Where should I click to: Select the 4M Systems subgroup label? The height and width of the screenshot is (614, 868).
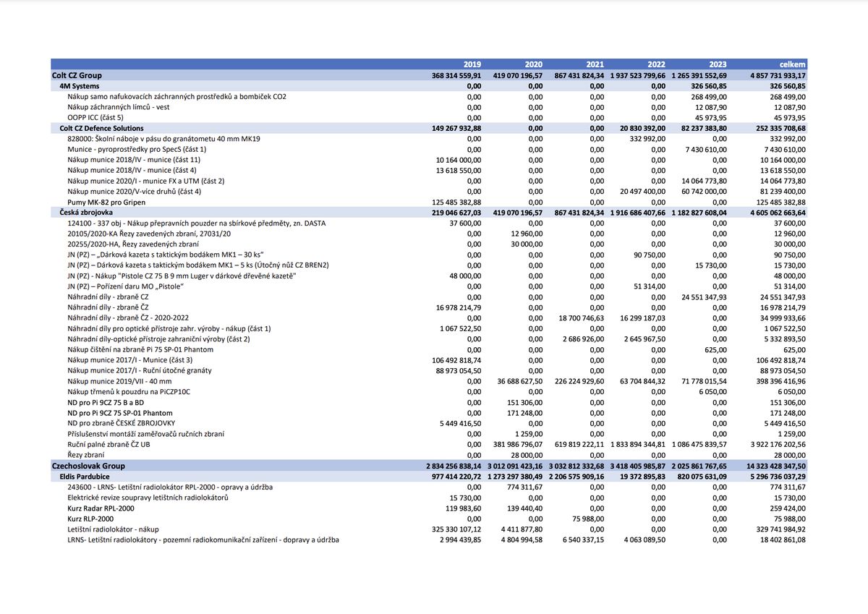point(80,86)
